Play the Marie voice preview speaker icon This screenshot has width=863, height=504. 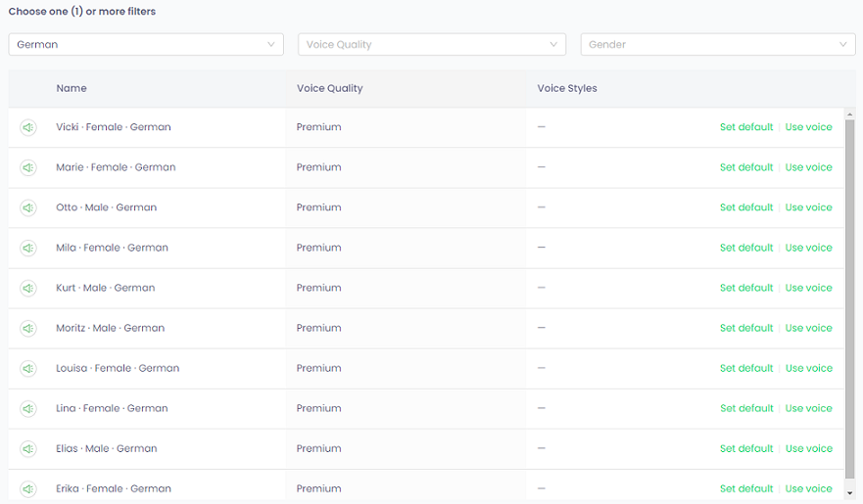point(28,167)
